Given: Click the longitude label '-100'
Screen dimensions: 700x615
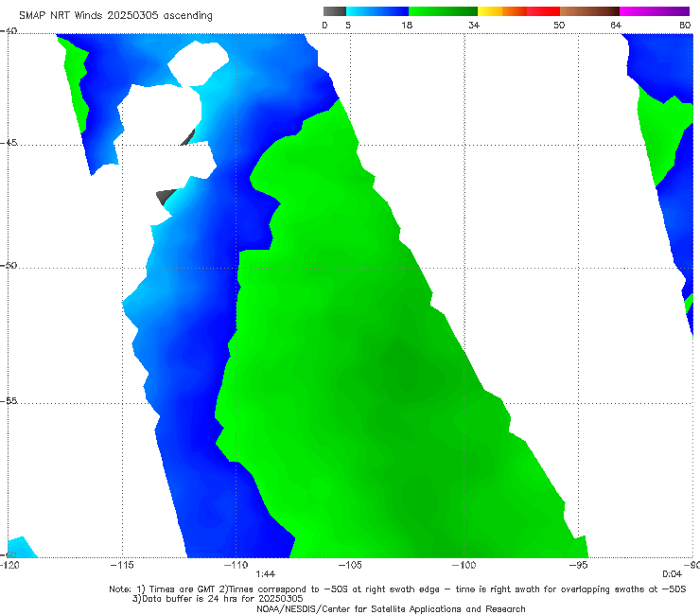Looking at the screenshot, I should (x=464, y=565).
